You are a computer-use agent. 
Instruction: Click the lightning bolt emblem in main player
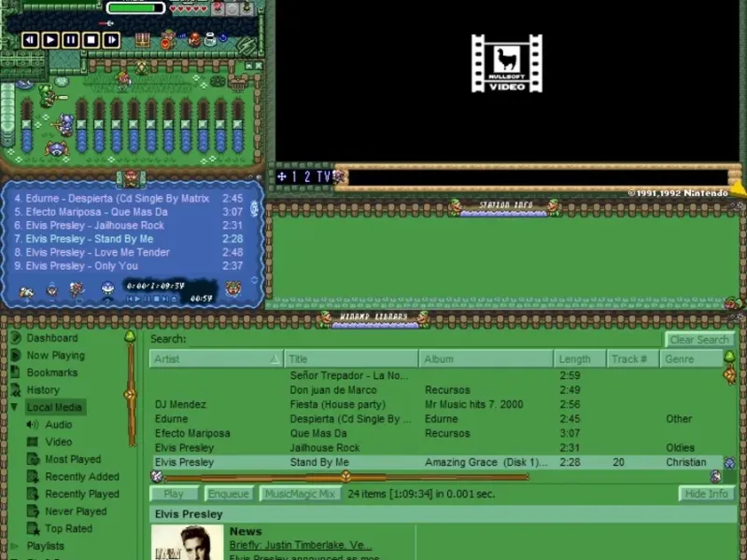[x=247, y=45]
